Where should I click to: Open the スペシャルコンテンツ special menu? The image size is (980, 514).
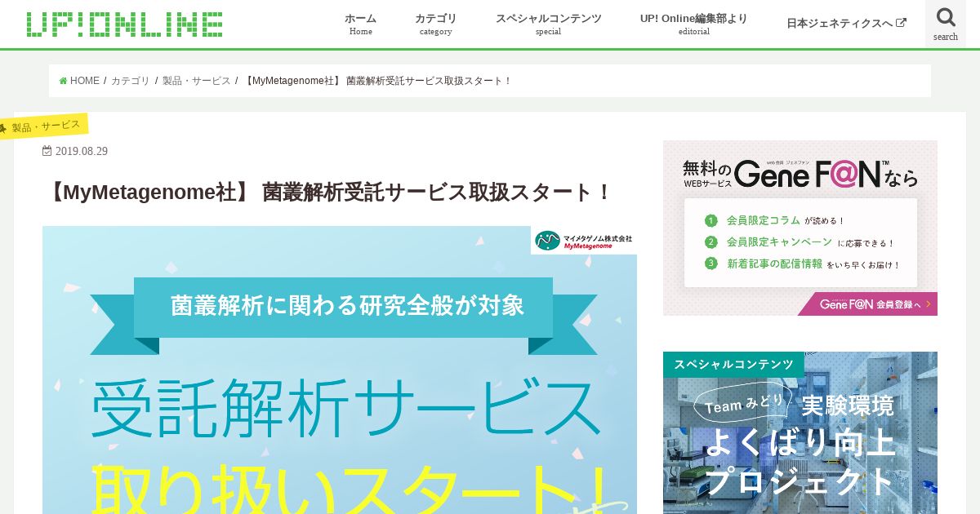[548, 24]
